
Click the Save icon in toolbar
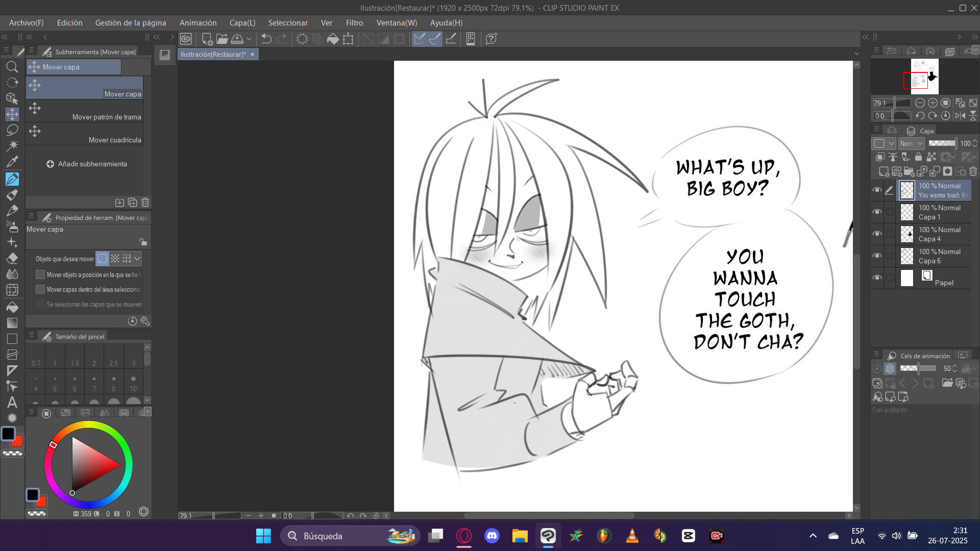[x=237, y=39]
